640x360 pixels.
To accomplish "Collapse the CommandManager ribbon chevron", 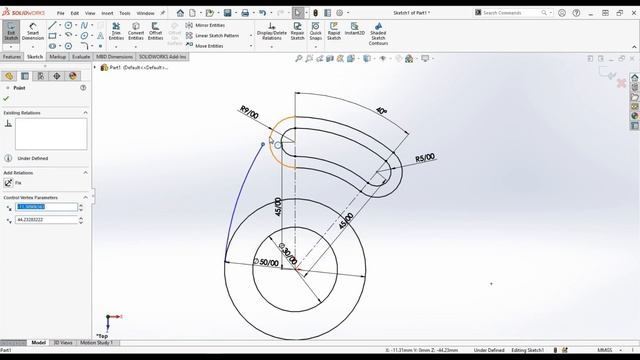I will pyautogui.click(x=634, y=47).
